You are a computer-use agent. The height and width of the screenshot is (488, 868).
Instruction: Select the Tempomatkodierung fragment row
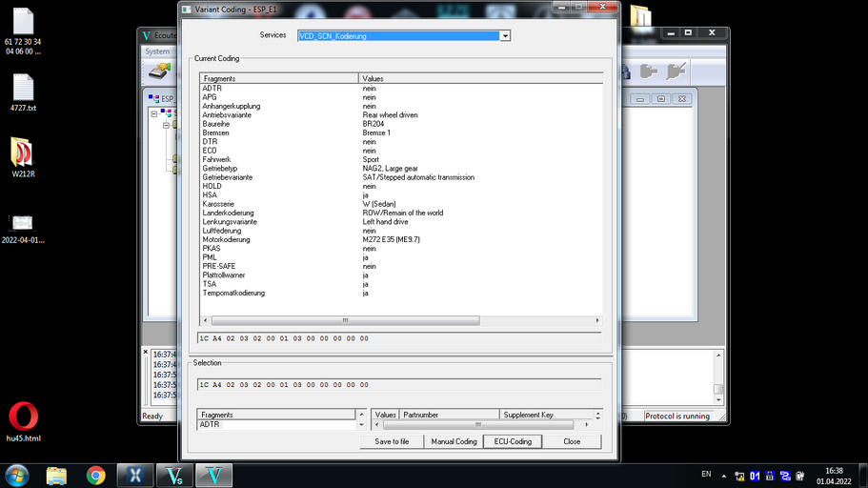pyautogui.click(x=233, y=293)
